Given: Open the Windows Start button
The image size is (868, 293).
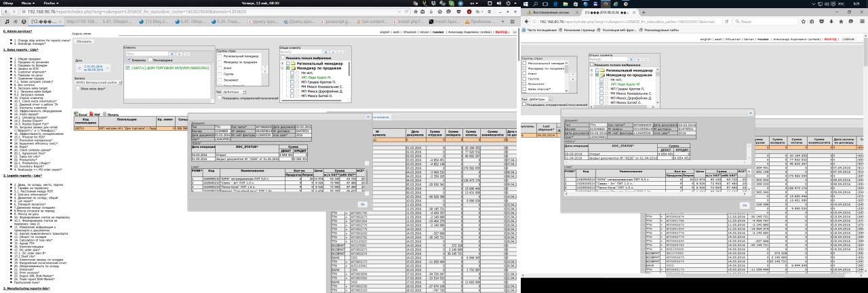Looking at the screenshot, I should coord(526,4).
